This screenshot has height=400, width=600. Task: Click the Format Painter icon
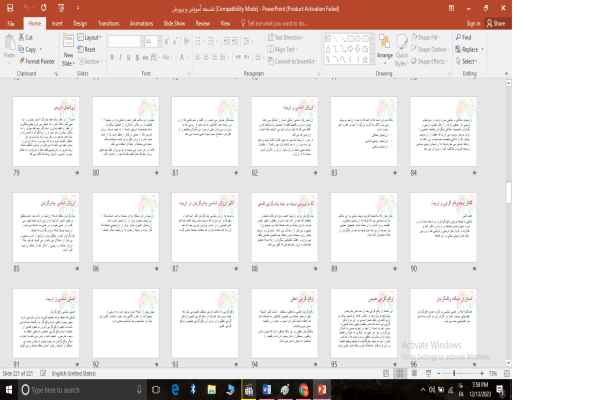click(x=21, y=60)
